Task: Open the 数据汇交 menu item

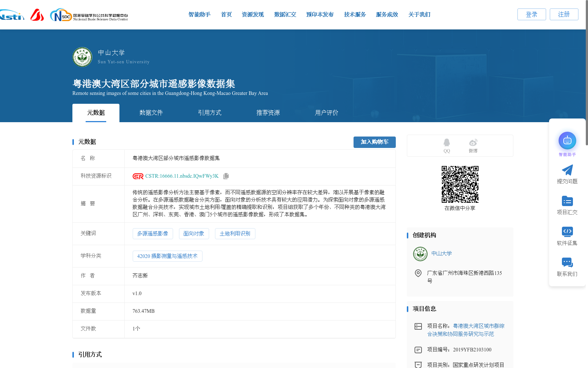Action: [285, 14]
